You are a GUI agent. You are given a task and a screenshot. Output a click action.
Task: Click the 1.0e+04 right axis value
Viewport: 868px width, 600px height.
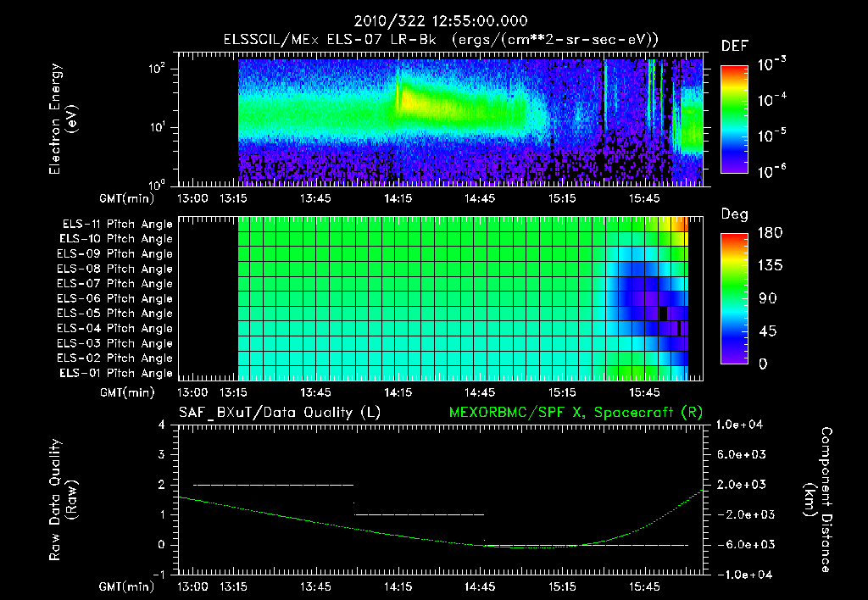click(x=739, y=425)
